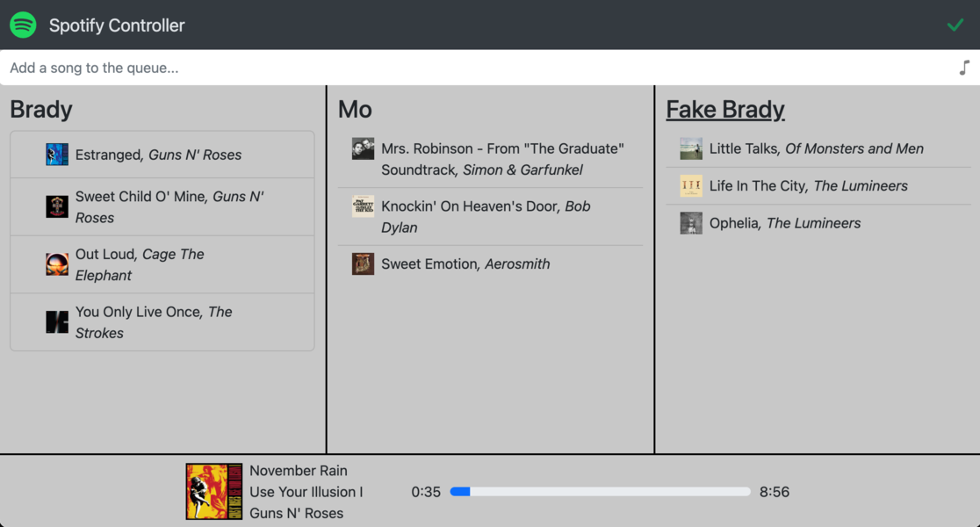Click the Spotify Controller title text

pos(117,25)
